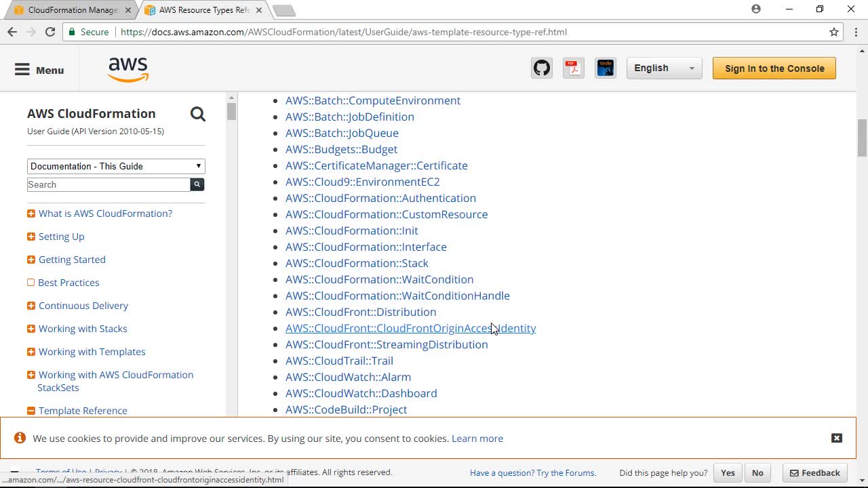The width and height of the screenshot is (868, 488).
Task: Expand What is AWS CloudFormation section
Action: (31, 213)
